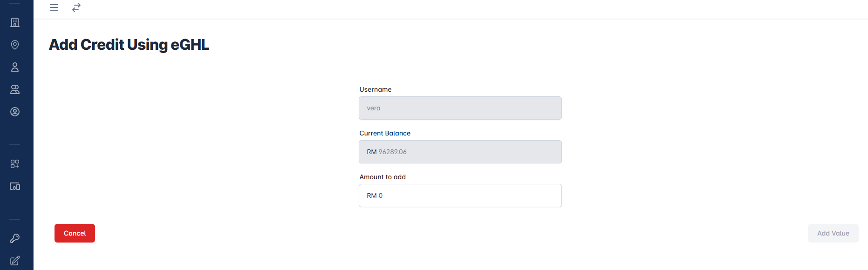Image resolution: width=868 pixels, height=270 pixels.
Task: Click the "Add Credit Using eGHL" heading
Action: (129, 45)
